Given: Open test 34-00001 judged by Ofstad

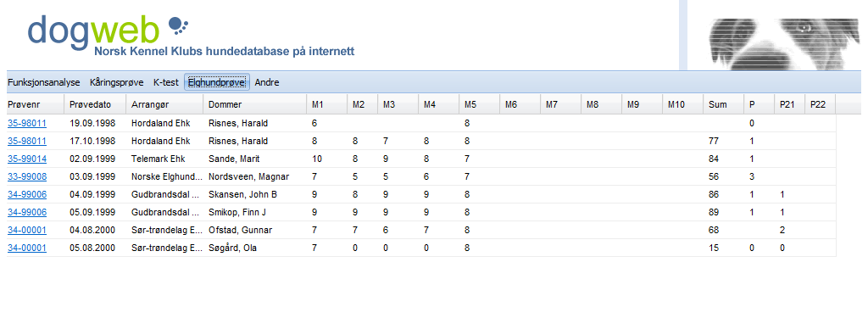Looking at the screenshot, I should point(27,230).
